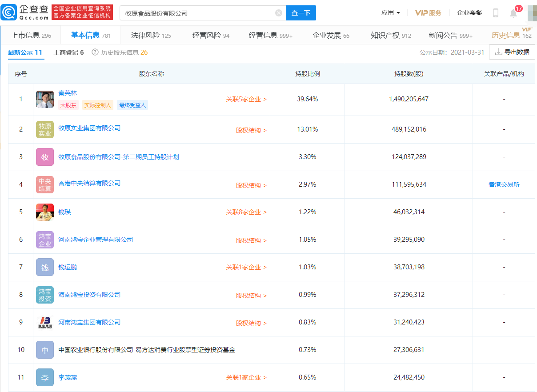Click the 公示日期：2021-03-31 text
This screenshot has height=392, width=537.
(x=452, y=52)
